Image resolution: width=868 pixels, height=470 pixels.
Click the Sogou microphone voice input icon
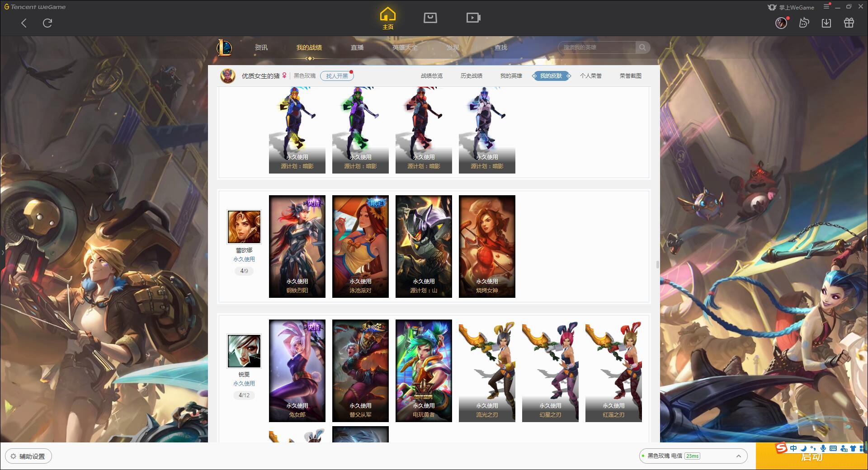(823, 448)
